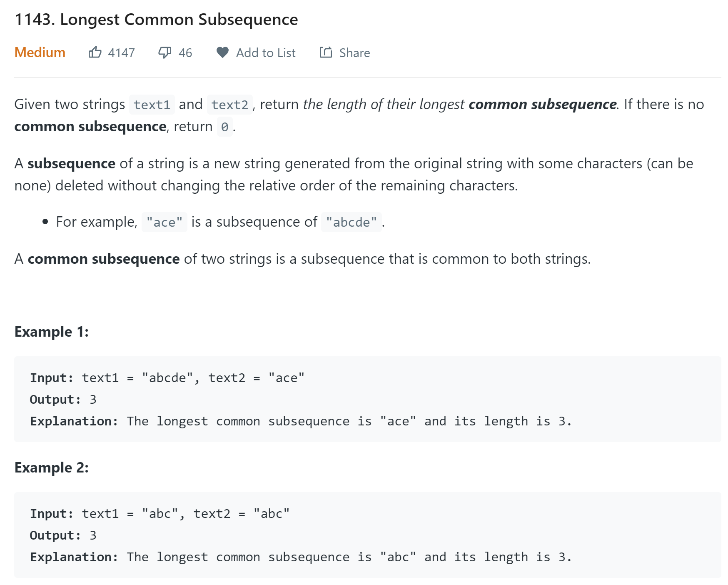The image size is (728, 585).
Task: Click the Example 2 heading
Action: (52, 467)
